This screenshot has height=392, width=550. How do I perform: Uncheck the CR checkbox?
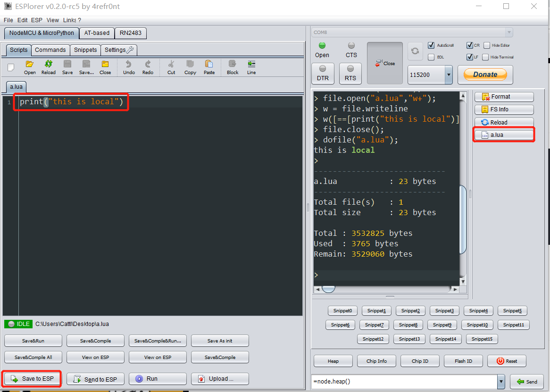469,45
